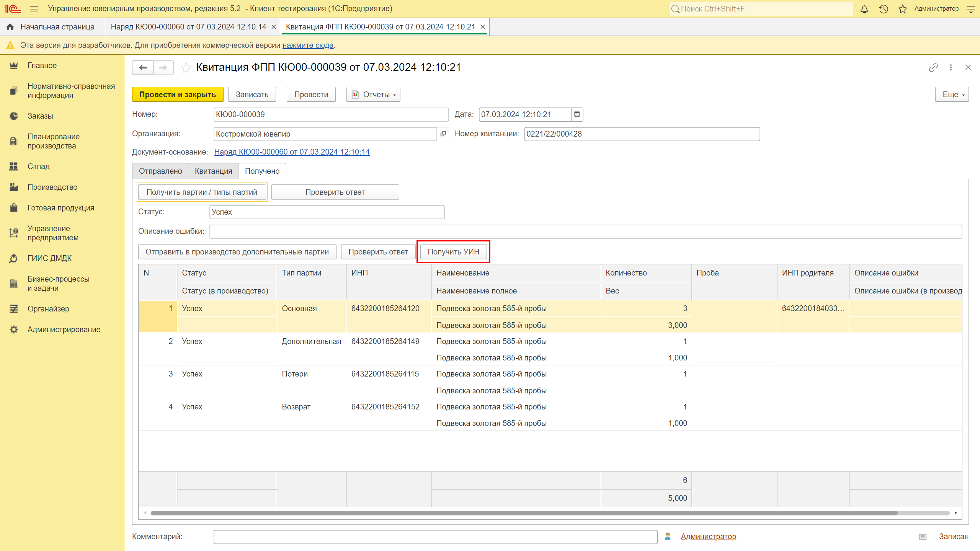
Task: Open Бизнес-процессы и задачи section
Action: [x=59, y=284]
